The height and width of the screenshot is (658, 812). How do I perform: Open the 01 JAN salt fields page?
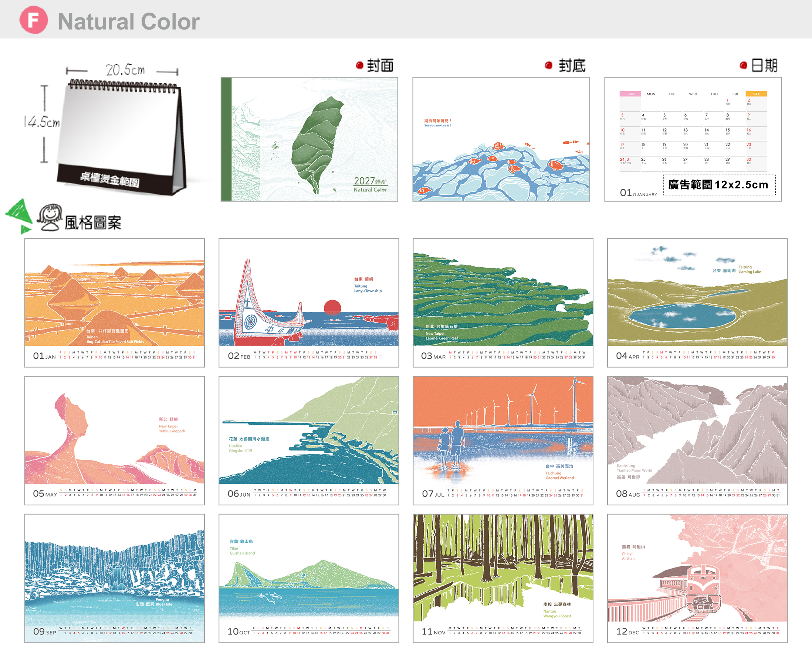115,303
